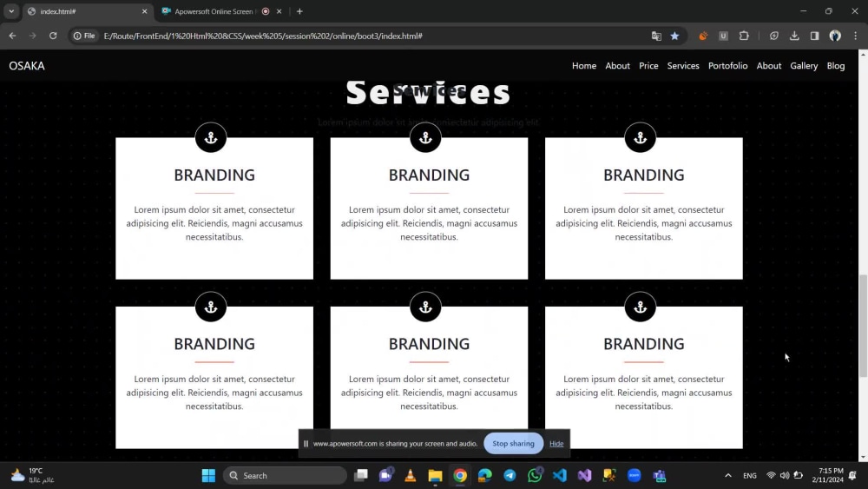Viewport: 868px width, 489px height.
Task: Open the weather widget showing 19°C
Action: [x=32, y=475]
